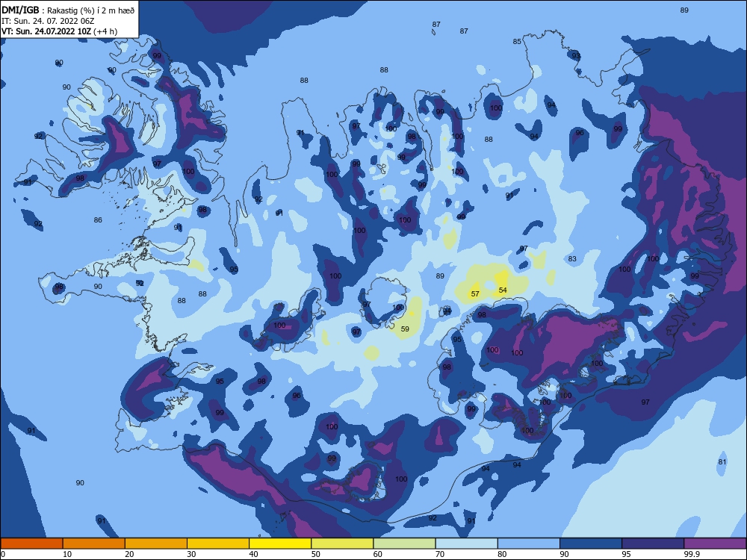Click the humidity value 54 on the map
The width and height of the screenshot is (747, 560).
click(x=503, y=290)
